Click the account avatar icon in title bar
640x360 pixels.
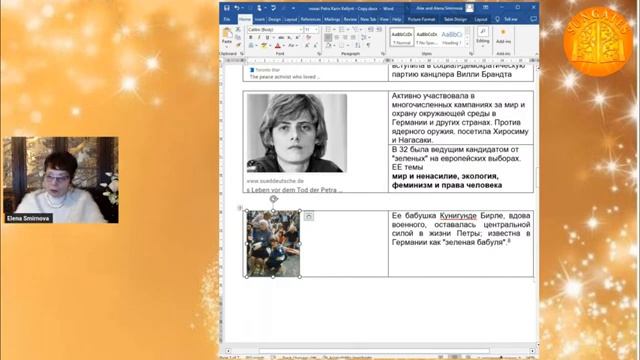[x=470, y=8]
